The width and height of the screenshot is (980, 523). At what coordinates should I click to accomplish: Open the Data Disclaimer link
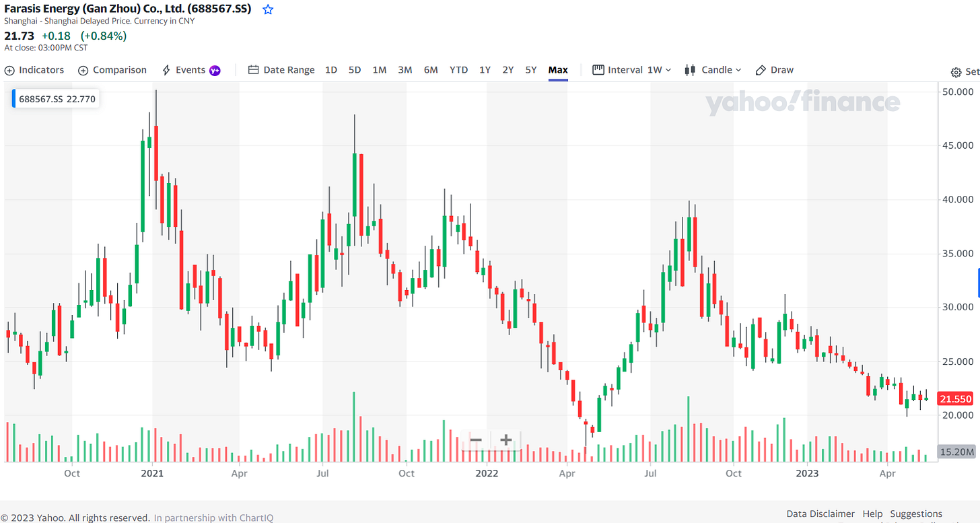(x=820, y=514)
